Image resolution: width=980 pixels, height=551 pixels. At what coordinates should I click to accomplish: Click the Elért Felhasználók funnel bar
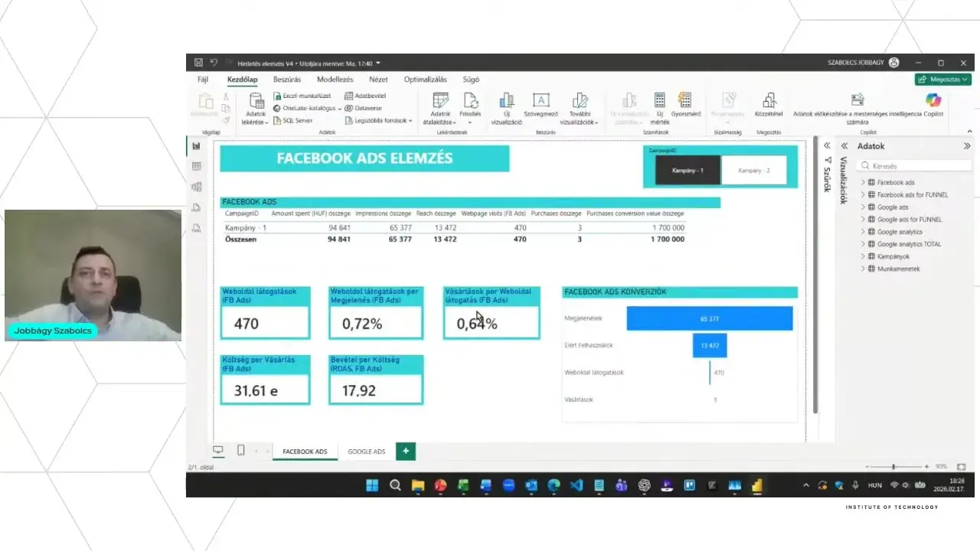(x=710, y=345)
